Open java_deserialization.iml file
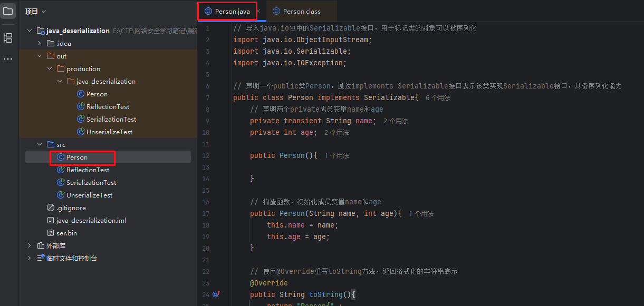644x306 pixels. coord(91,221)
